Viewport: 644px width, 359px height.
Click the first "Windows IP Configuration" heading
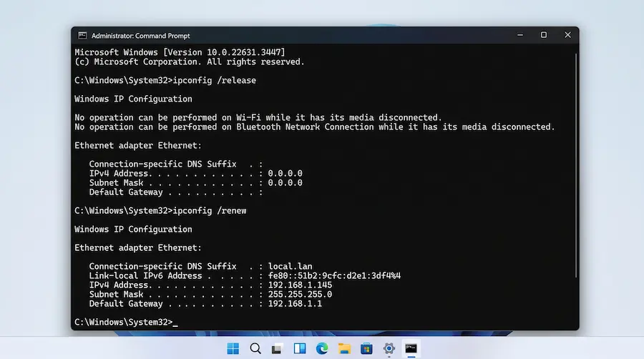tap(133, 99)
